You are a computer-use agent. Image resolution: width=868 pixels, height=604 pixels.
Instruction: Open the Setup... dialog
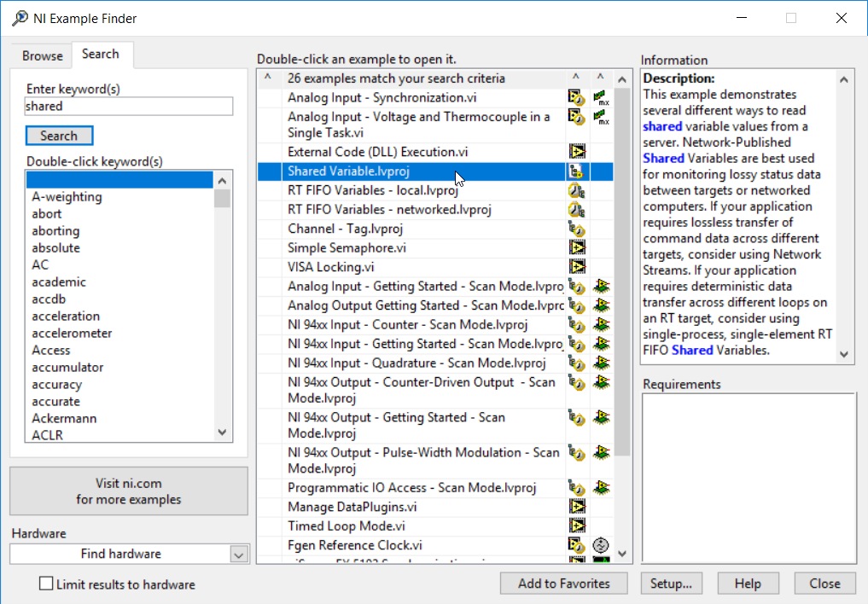click(671, 584)
